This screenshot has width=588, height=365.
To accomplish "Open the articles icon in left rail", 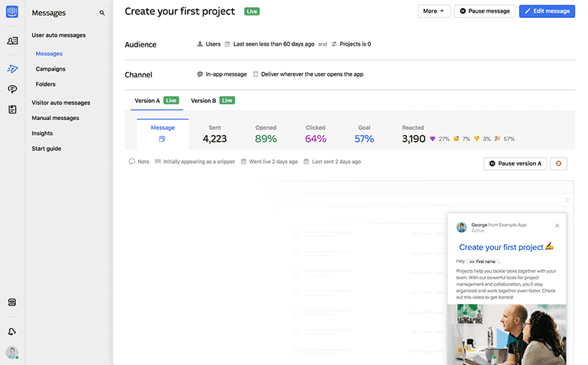I will coord(12,110).
